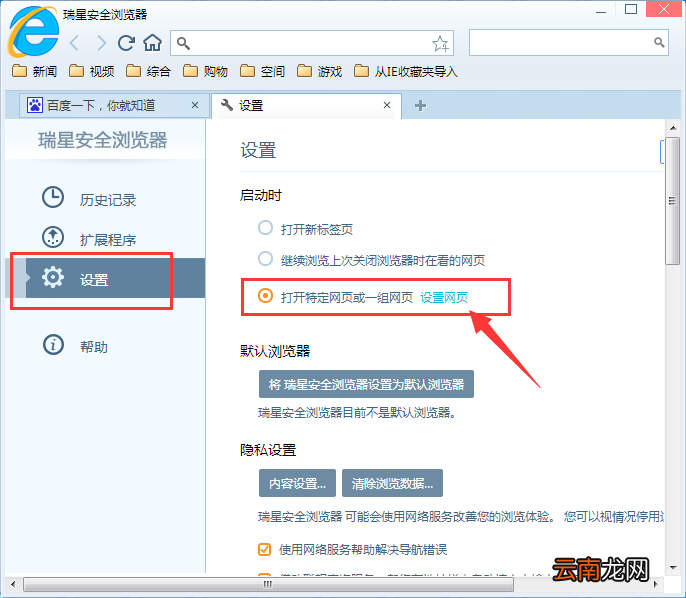
Task: Open the 从IE收藏夹导入 folder
Action: [406, 71]
